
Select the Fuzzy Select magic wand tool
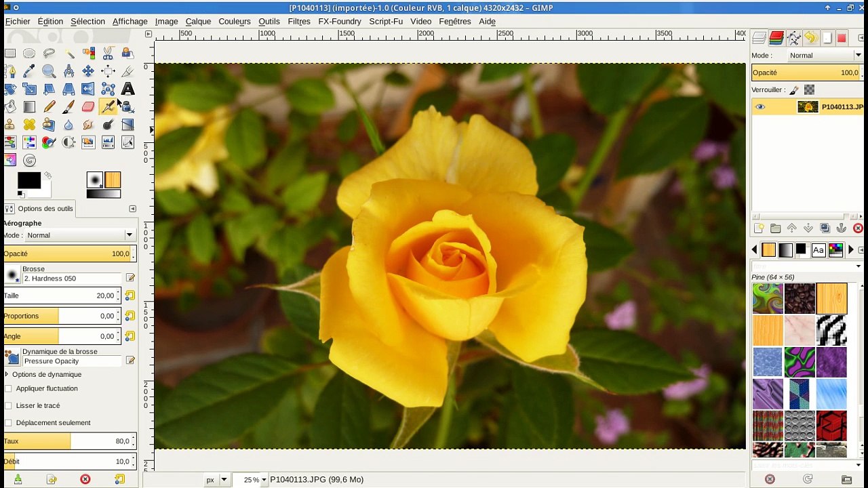click(x=68, y=54)
